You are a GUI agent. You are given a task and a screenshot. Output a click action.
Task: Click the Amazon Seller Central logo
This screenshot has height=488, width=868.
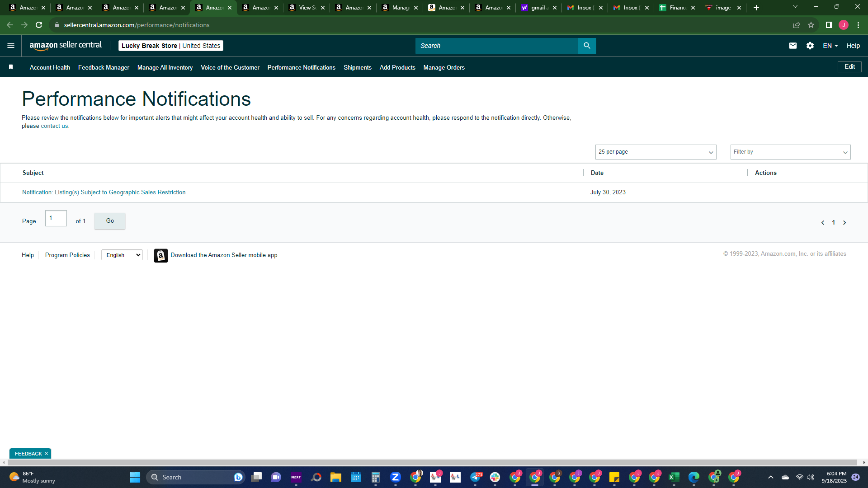point(66,46)
